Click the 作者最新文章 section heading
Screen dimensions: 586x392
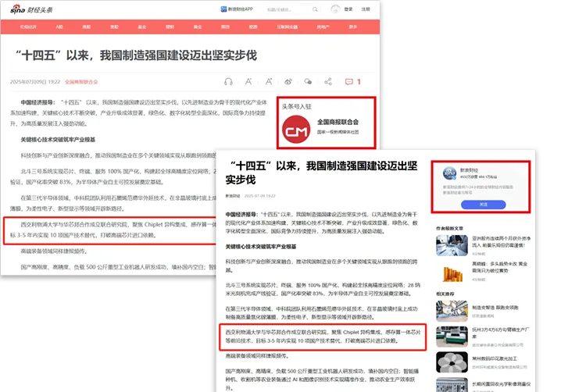pyautogui.click(x=449, y=228)
